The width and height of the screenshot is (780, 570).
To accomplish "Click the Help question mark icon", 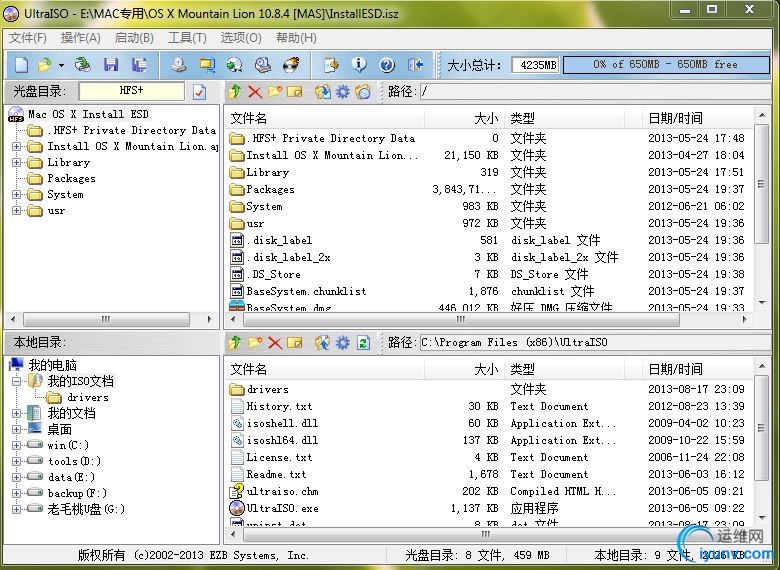I will pyautogui.click(x=387, y=65).
